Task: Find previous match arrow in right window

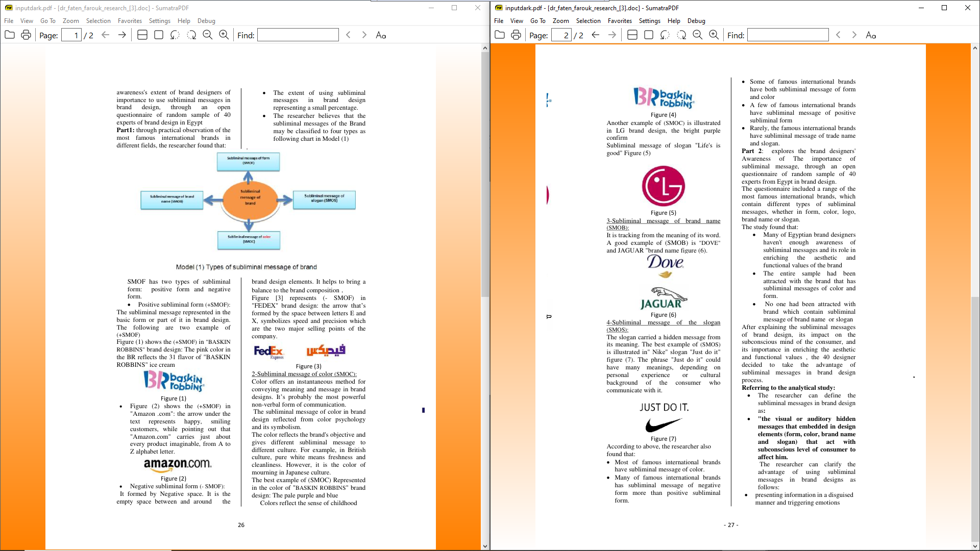Action: (x=838, y=35)
